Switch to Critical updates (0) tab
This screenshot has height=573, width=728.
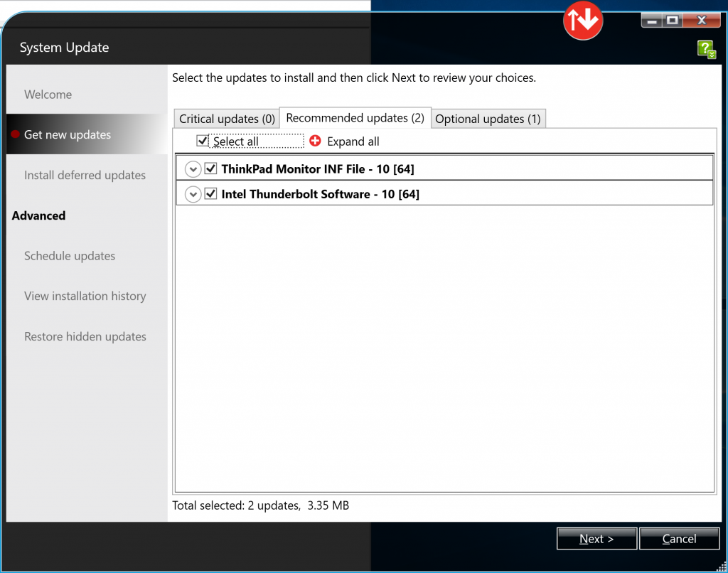(x=227, y=119)
